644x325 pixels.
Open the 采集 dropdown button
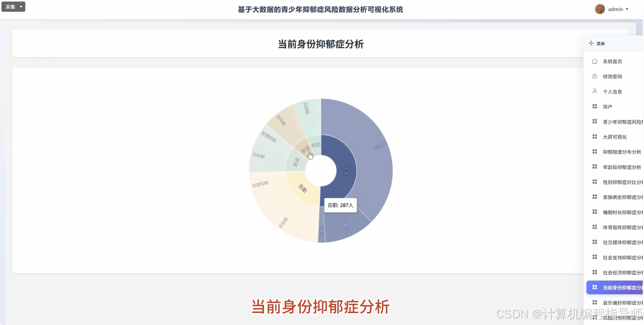[x=13, y=7]
